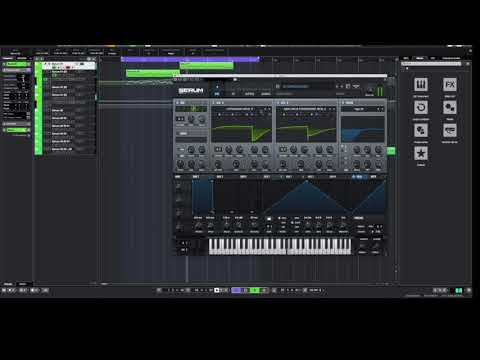This screenshot has height=360, width=480.
Task: Open Loops & Samples tile in Media rack
Action: coord(421,107)
